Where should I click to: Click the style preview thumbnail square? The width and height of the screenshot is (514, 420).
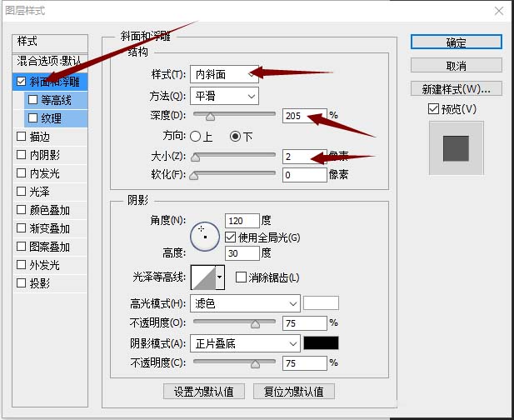point(456,147)
